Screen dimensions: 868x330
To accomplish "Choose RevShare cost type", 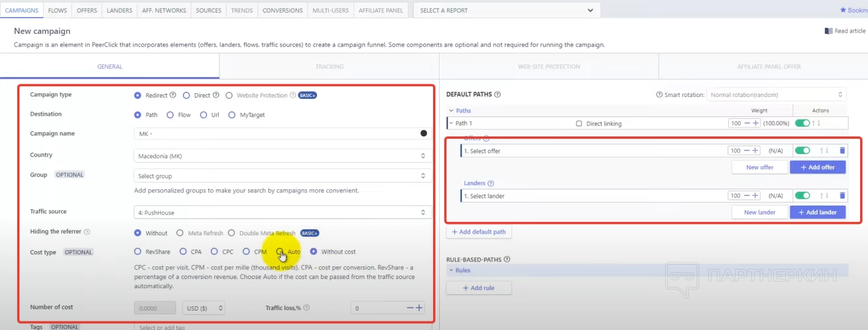I will 138,251.
